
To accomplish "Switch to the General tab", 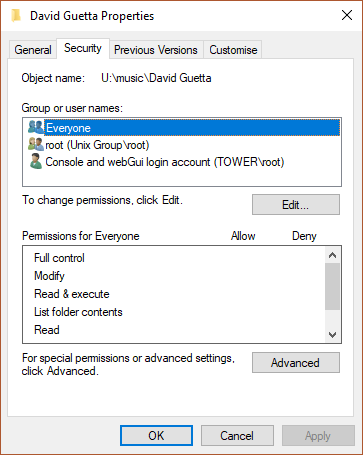I will point(33,50).
